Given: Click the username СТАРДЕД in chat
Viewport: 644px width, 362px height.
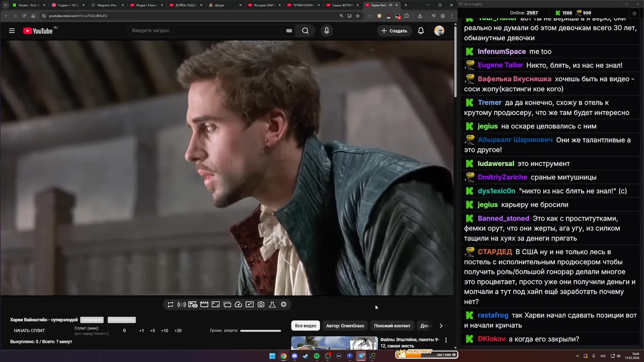Looking at the screenshot, I should (495, 252).
